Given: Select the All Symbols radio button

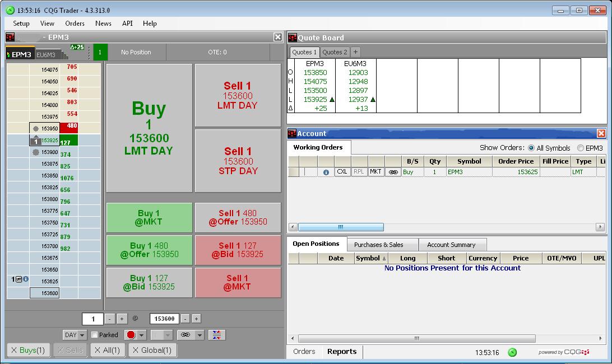Looking at the screenshot, I should [531, 148].
